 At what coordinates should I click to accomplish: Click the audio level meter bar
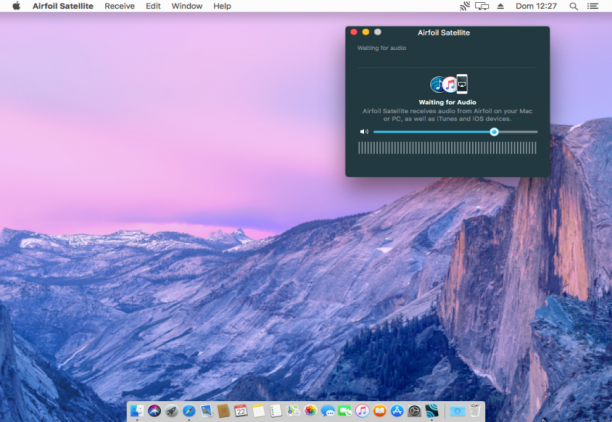447,148
